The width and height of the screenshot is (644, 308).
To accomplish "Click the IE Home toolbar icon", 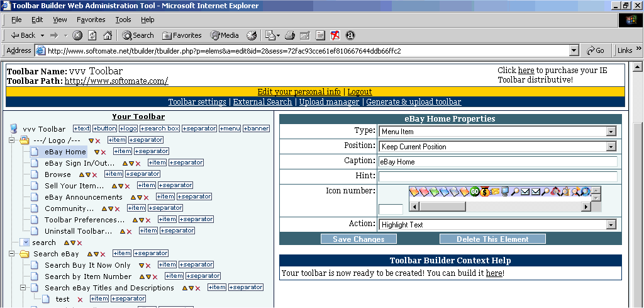I will (108, 35).
